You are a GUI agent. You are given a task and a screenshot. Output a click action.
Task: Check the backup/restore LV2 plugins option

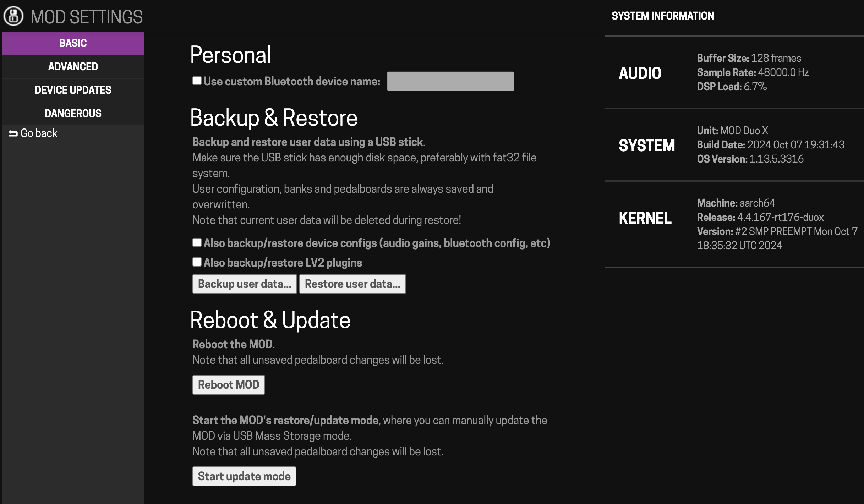click(197, 262)
